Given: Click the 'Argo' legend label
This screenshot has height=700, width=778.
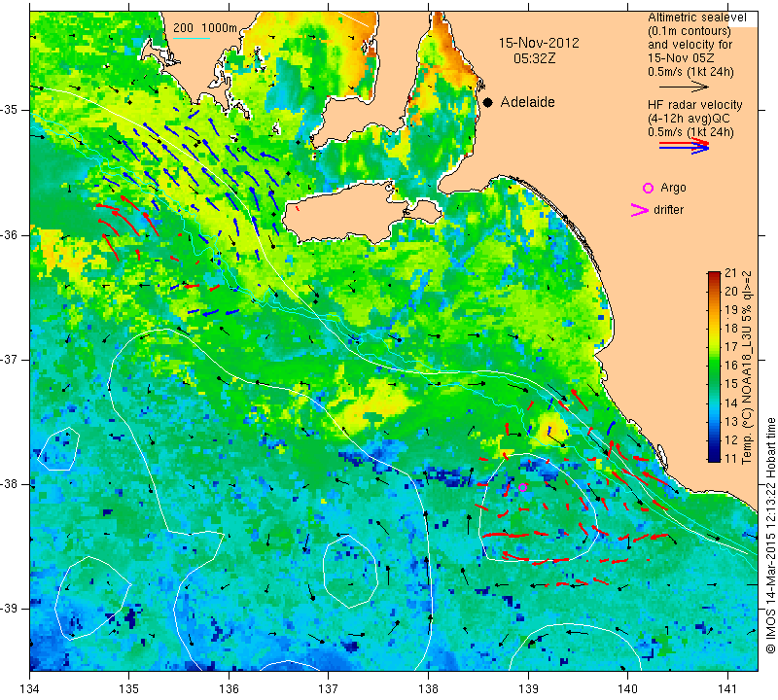Looking at the screenshot, I should (x=673, y=188).
